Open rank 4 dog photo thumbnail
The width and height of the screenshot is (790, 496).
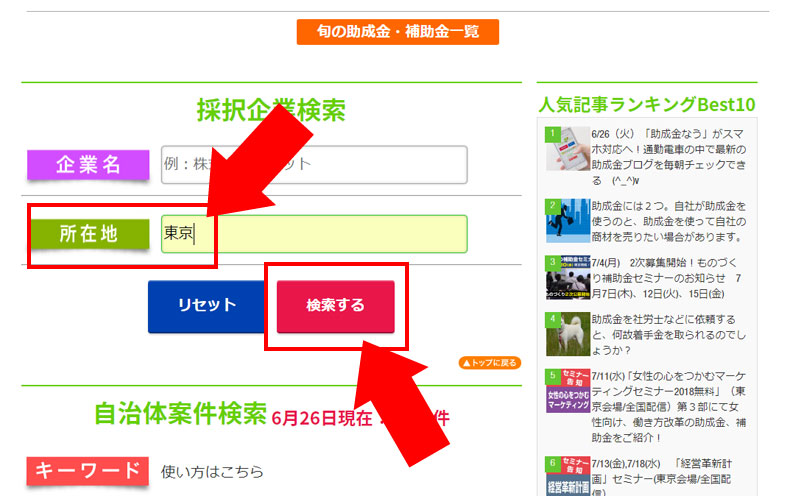point(567,334)
